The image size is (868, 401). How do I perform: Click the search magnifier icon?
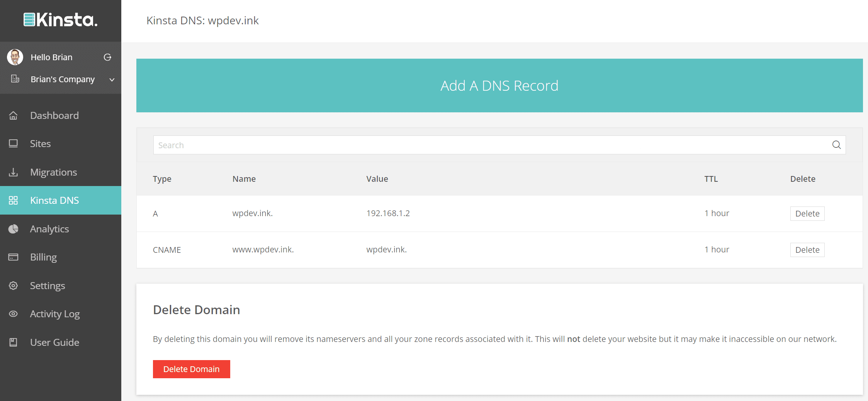836,145
